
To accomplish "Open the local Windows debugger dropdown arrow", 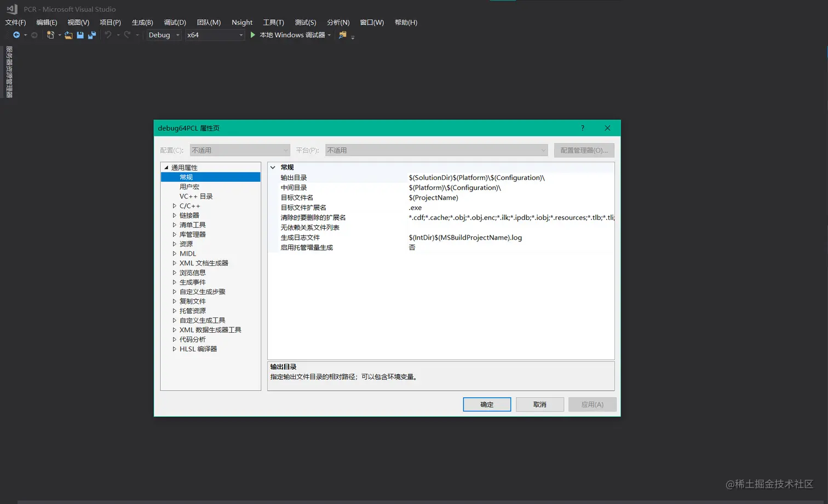I will pyautogui.click(x=329, y=35).
